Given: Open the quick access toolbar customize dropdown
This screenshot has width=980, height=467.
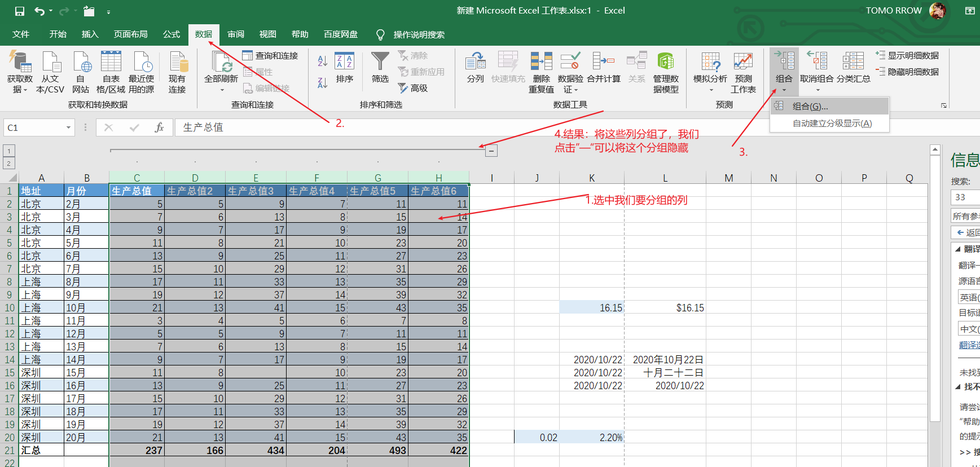Looking at the screenshot, I should tap(108, 11).
